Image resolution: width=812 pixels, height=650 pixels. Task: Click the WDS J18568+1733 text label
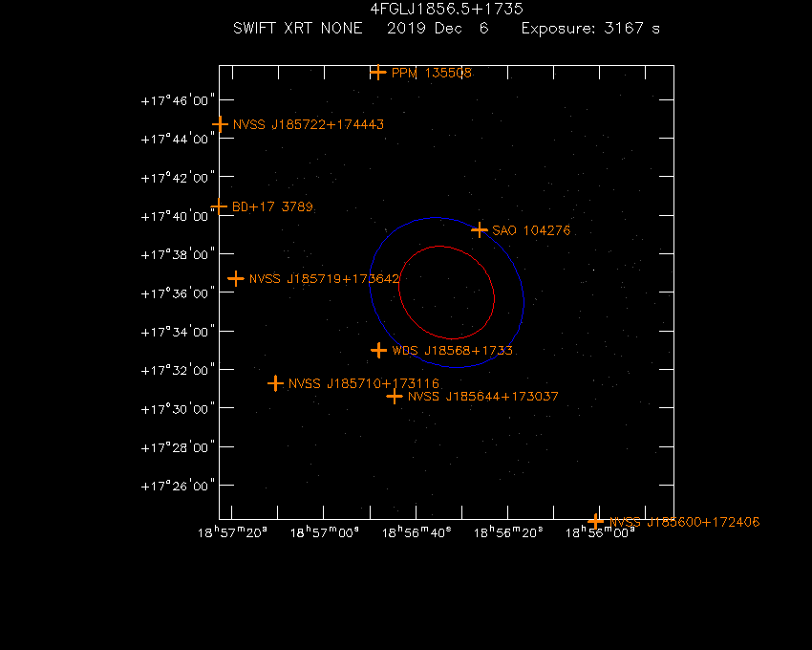[x=452, y=351]
